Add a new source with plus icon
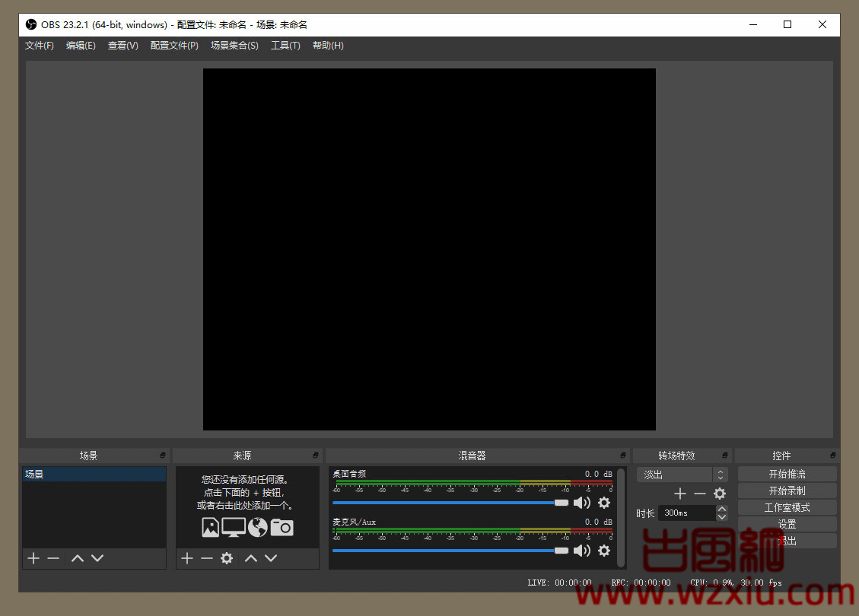Screen dimensions: 859x616 point(187,558)
